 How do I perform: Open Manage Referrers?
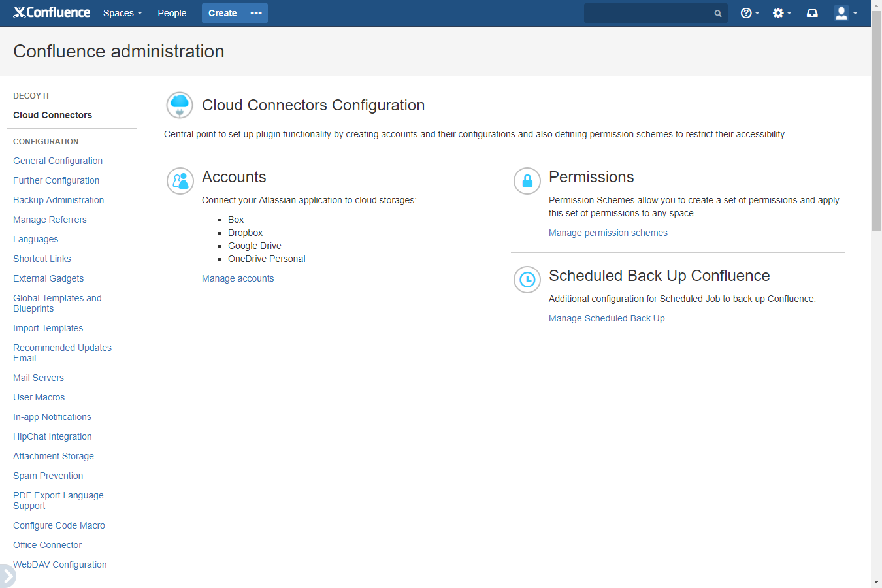(x=50, y=220)
